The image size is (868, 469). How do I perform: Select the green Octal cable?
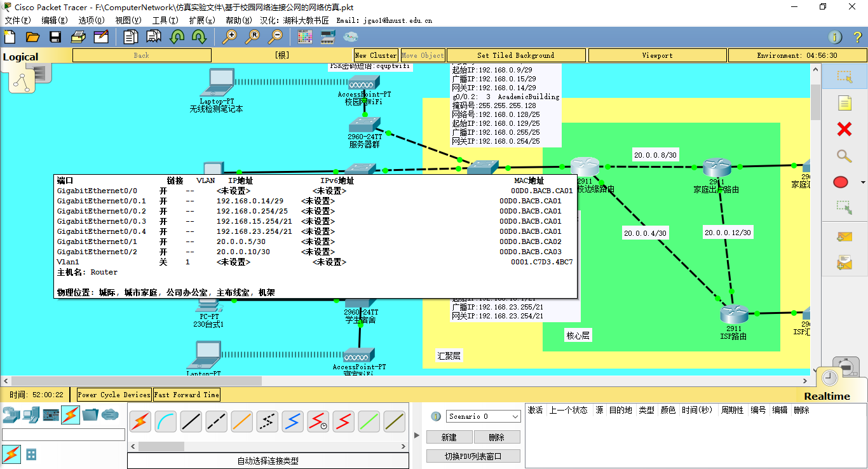[369, 421]
